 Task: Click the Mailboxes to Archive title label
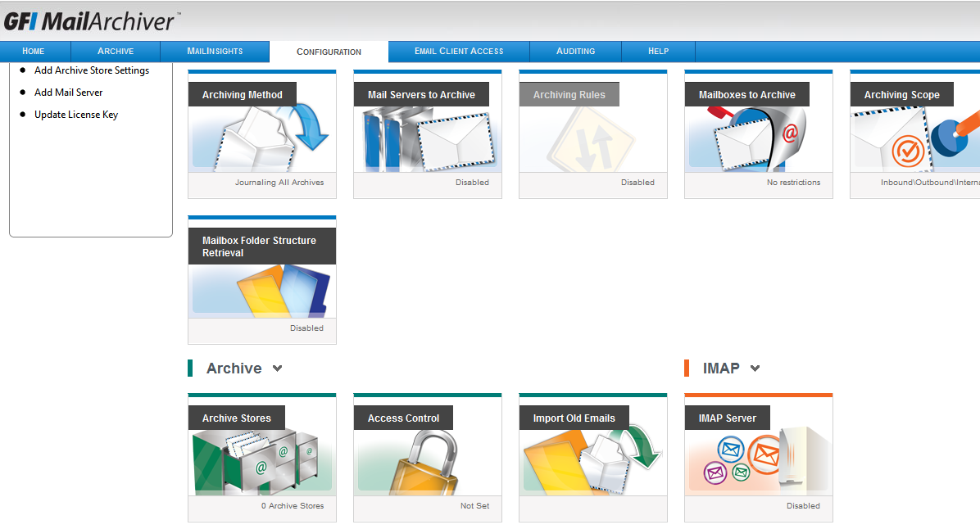point(746,95)
